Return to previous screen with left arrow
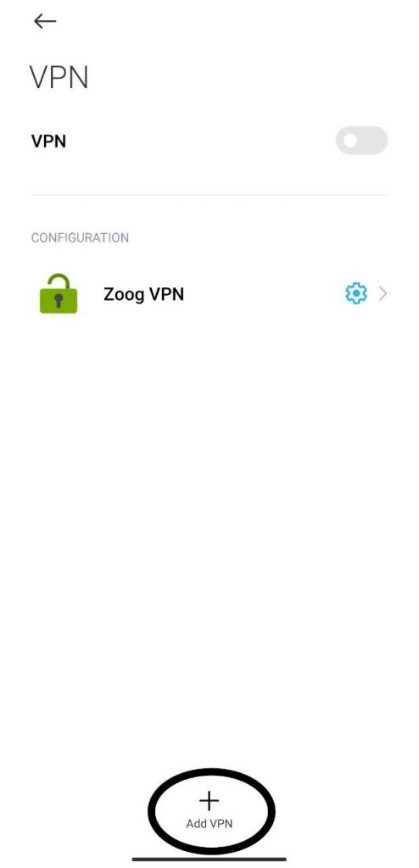419x868 pixels. coord(45,21)
